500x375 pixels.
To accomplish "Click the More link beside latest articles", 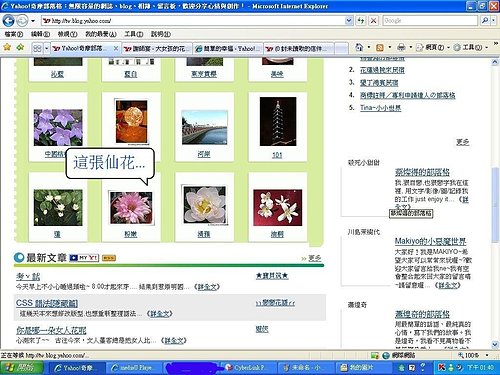I will click(x=315, y=258).
